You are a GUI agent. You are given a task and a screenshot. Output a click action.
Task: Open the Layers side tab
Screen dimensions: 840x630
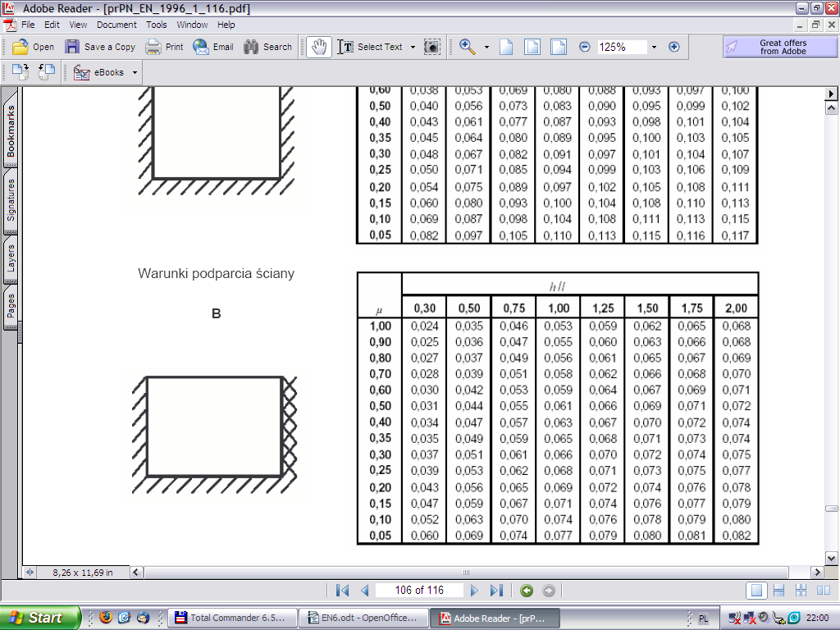11,258
